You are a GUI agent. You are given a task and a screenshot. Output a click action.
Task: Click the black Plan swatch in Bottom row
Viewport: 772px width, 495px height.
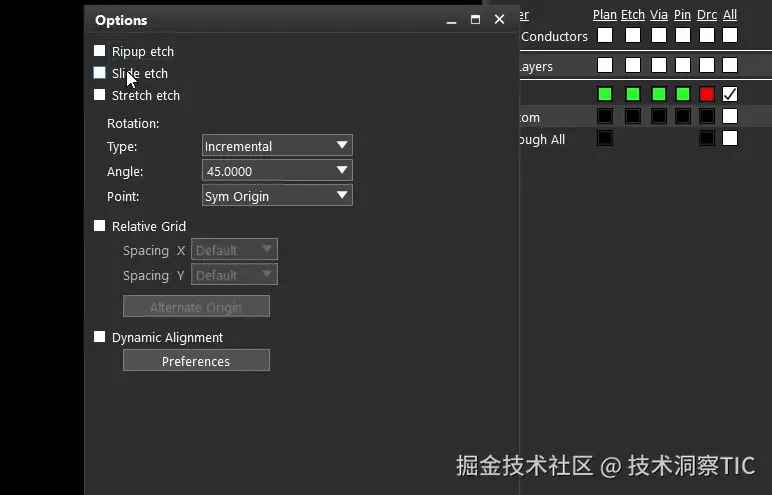(605, 116)
